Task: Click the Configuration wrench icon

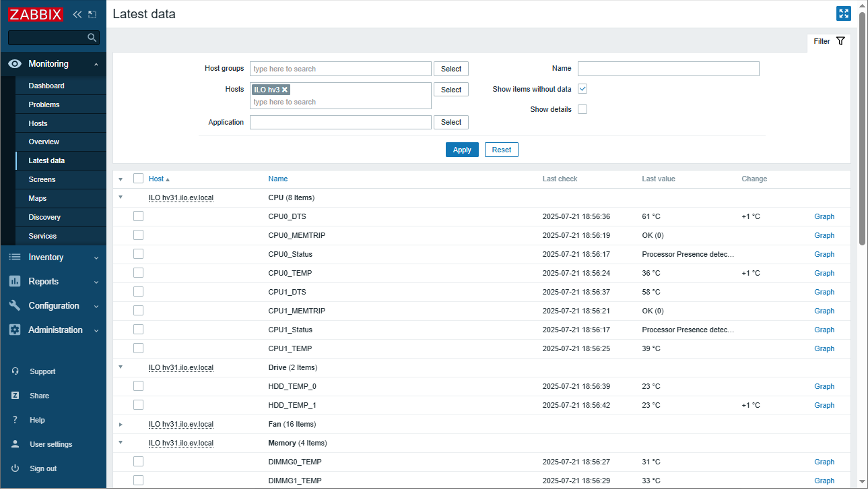Action: [15, 306]
